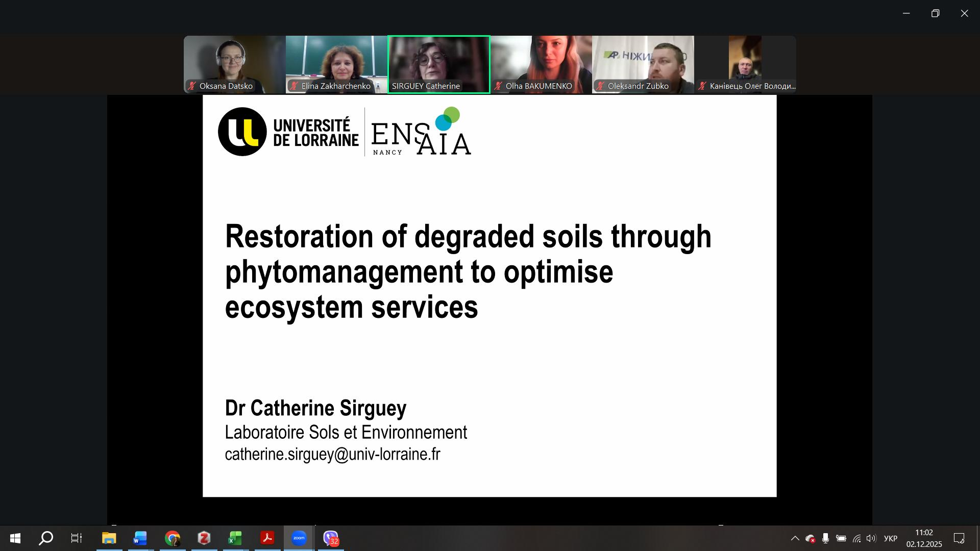980x551 pixels.
Task: Open Windows Task View
Action: [x=77, y=538]
